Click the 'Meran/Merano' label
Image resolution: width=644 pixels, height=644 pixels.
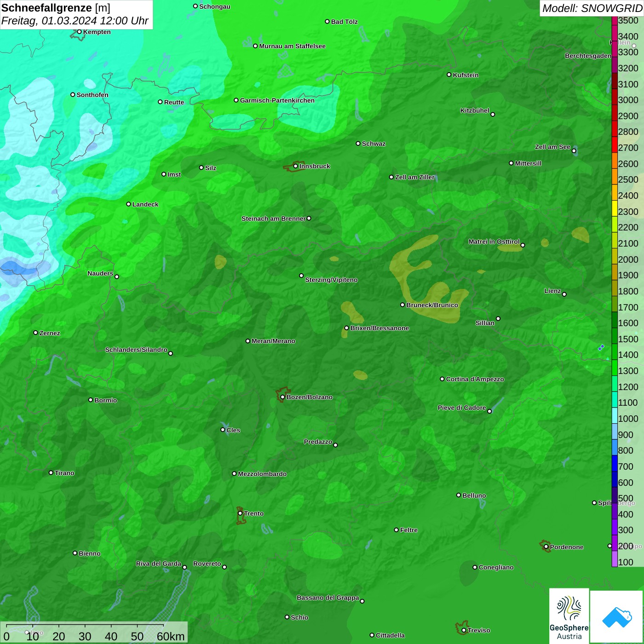pyautogui.click(x=273, y=341)
